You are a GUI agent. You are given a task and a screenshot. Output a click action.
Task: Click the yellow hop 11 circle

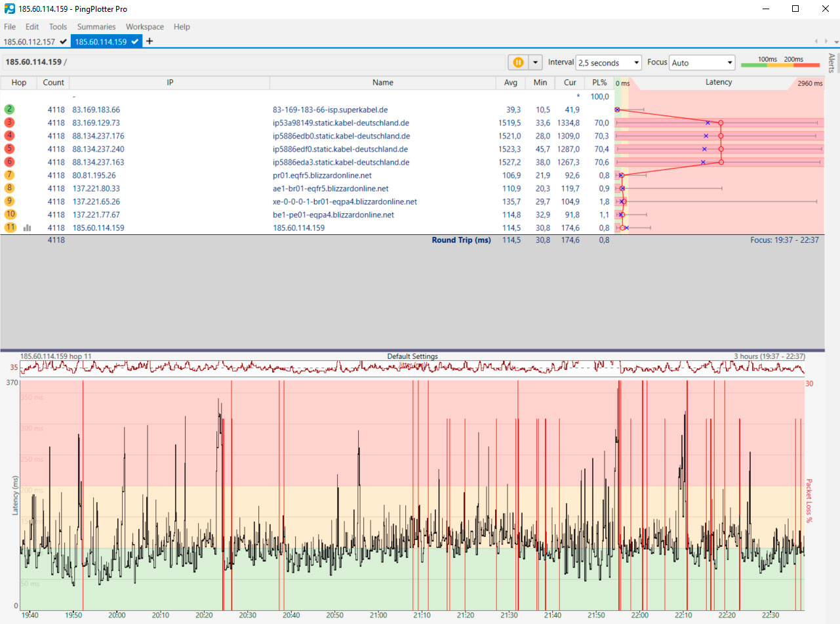point(10,228)
